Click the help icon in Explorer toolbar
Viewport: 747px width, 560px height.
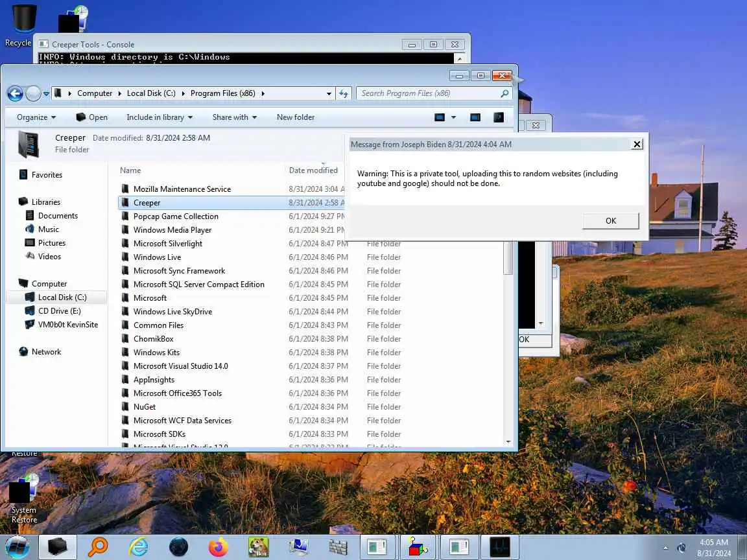click(498, 117)
